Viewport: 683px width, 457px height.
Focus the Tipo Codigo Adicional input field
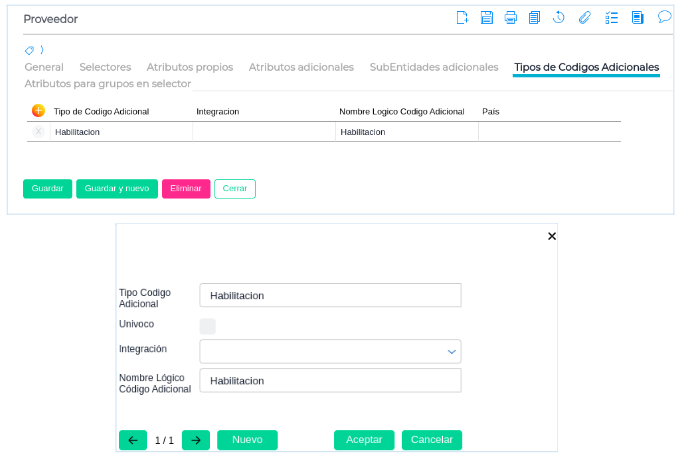coord(330,295)
